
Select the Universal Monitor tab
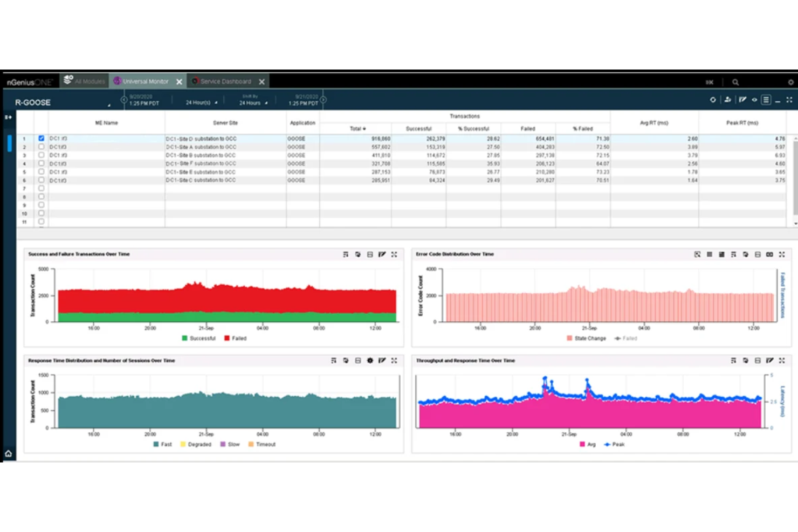point(146,81)
